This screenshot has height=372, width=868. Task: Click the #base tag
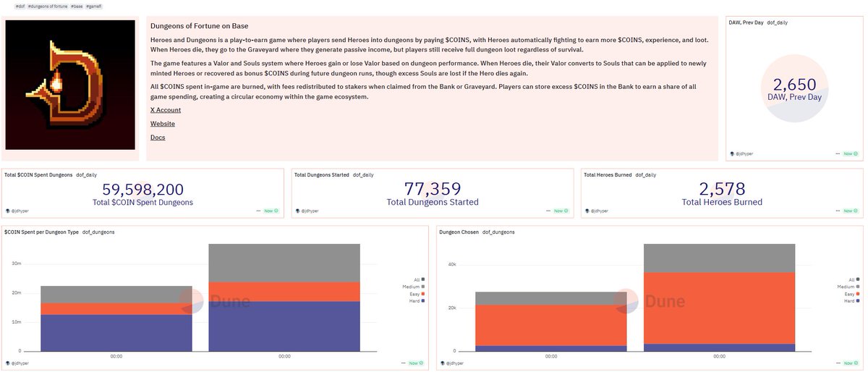point(76,6)
